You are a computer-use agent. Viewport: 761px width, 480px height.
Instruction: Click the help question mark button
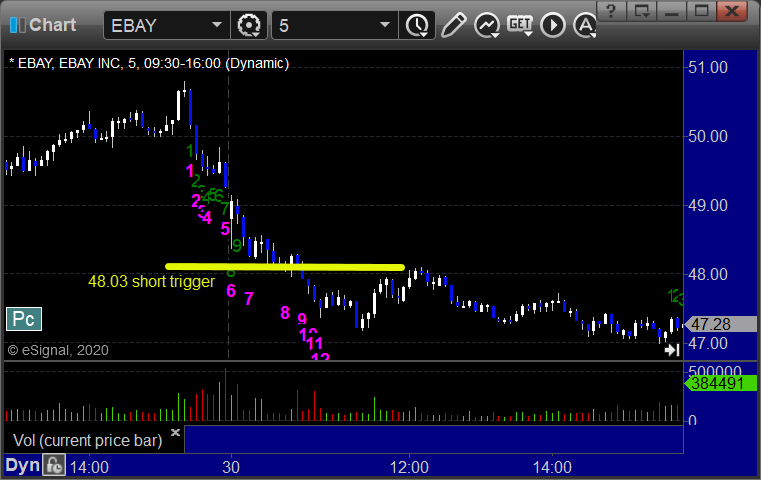click(611, 11)
